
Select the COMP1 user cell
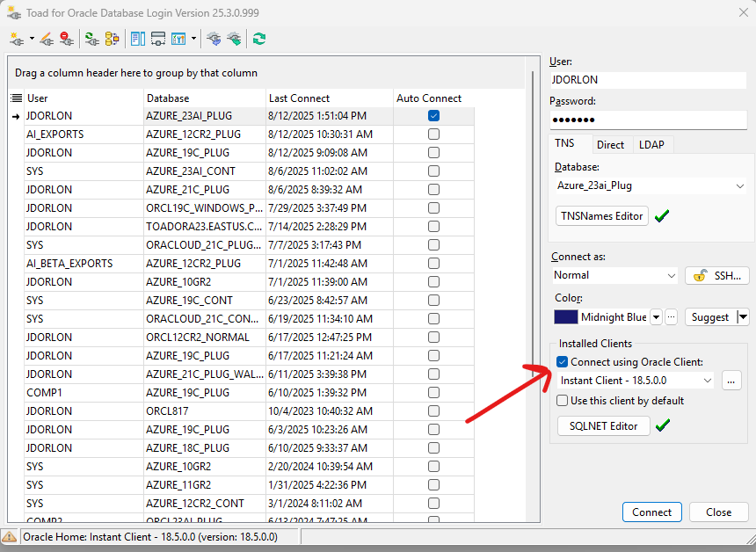click(x=84, y=392)
